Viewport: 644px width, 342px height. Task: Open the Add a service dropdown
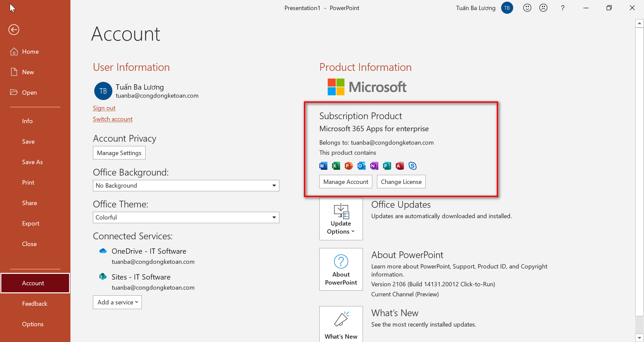tap(117, 302)
